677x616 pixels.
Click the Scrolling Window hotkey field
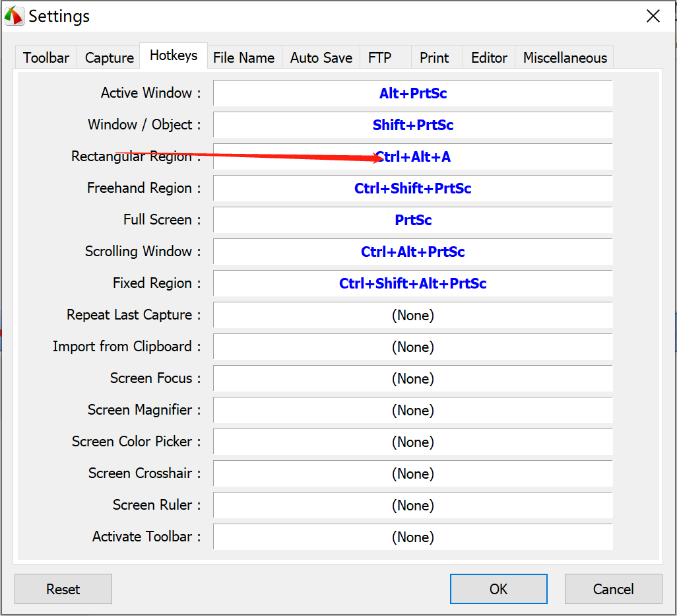[x=413, y=252]
